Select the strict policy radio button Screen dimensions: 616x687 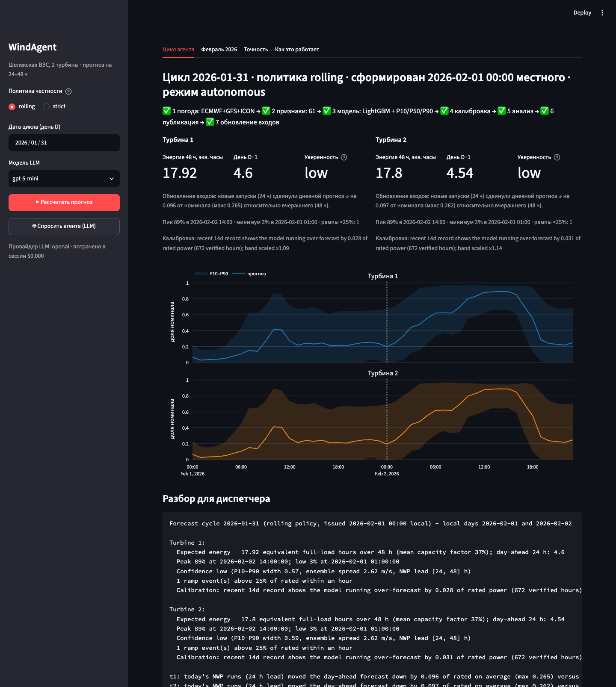pos(46,107)
